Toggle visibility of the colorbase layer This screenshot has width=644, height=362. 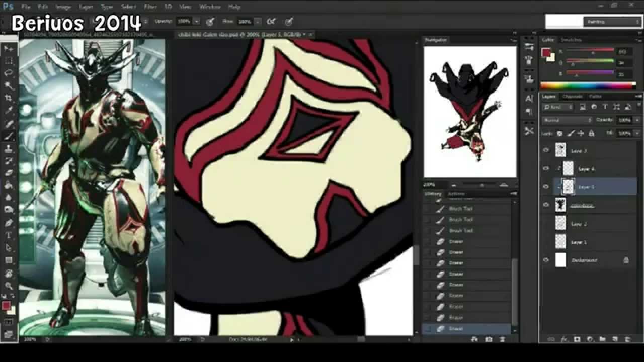tap(546, 205)
